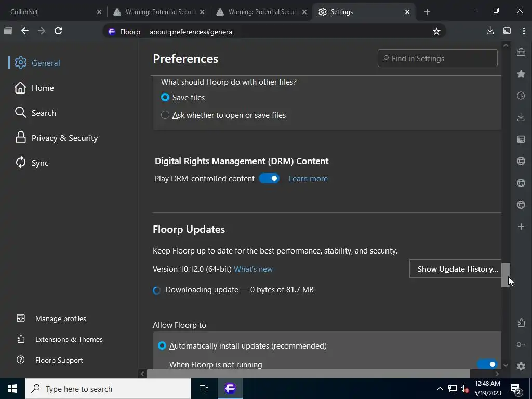532x399 pixels.
Task: Open a new browser tab
Action: tap(427, 12)
